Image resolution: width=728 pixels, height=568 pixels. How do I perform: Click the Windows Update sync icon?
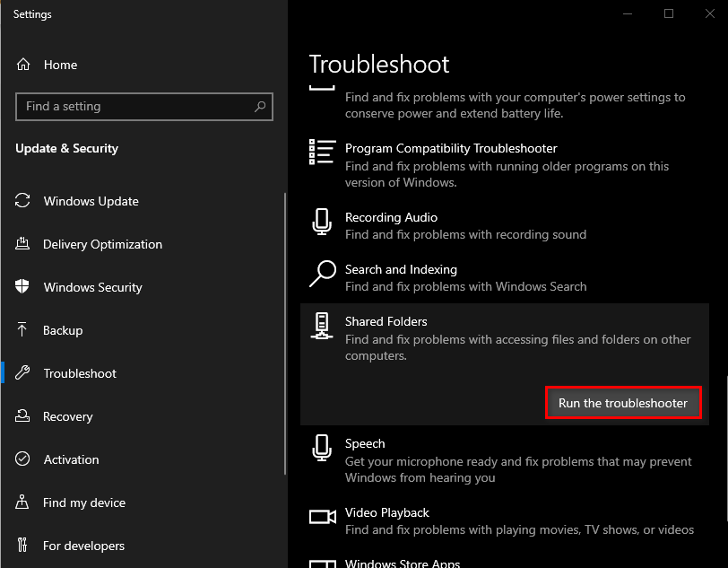(x=23, y=201)
